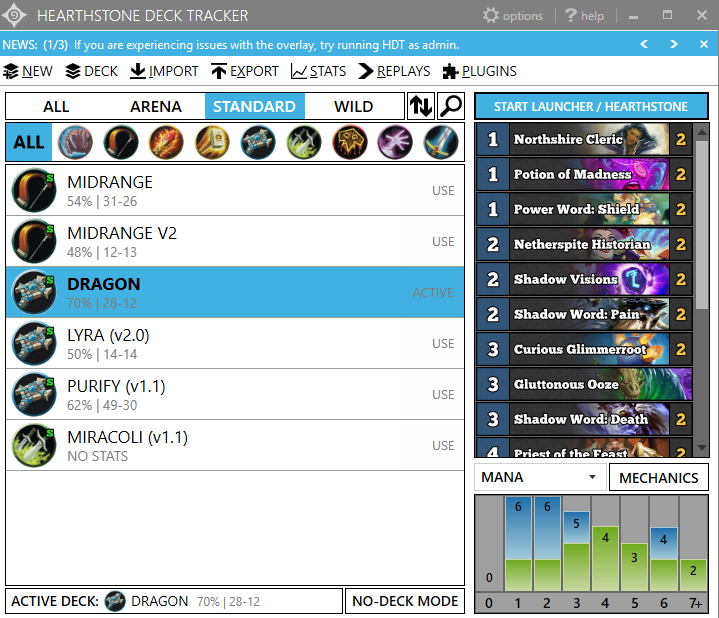Click card list scrollbar down arrow
Screen dimensions: 719x618
coord(702,448)
